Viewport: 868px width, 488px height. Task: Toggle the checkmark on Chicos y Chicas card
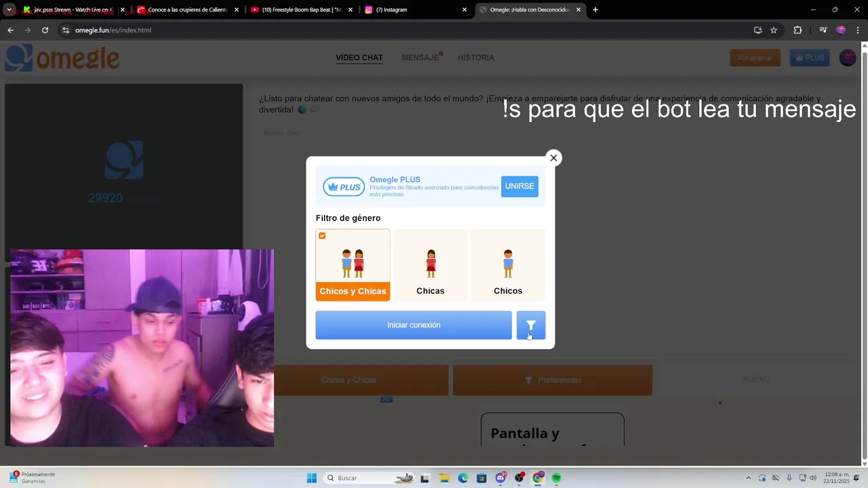322,236
